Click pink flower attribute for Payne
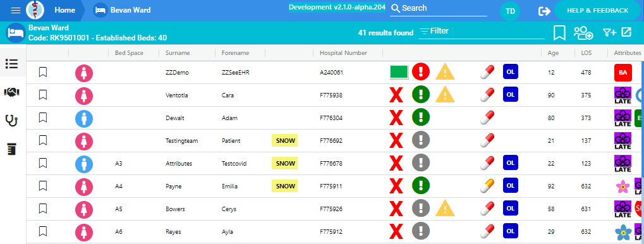 [623, 187]
